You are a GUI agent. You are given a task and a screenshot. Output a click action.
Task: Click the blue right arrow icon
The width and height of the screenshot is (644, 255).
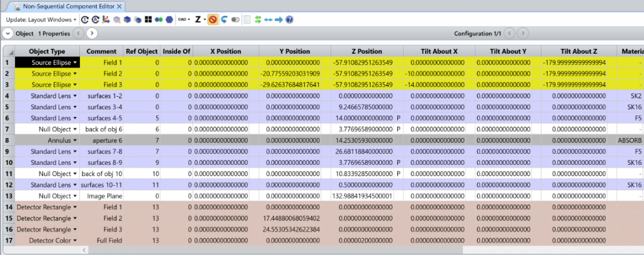[279, 19]
